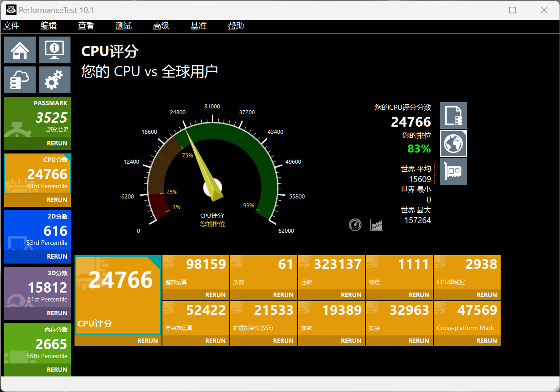Rerun the PASSMARK overall test
Image resolution: width=560 pixels, height=392 pixels.
click(57, 144)
